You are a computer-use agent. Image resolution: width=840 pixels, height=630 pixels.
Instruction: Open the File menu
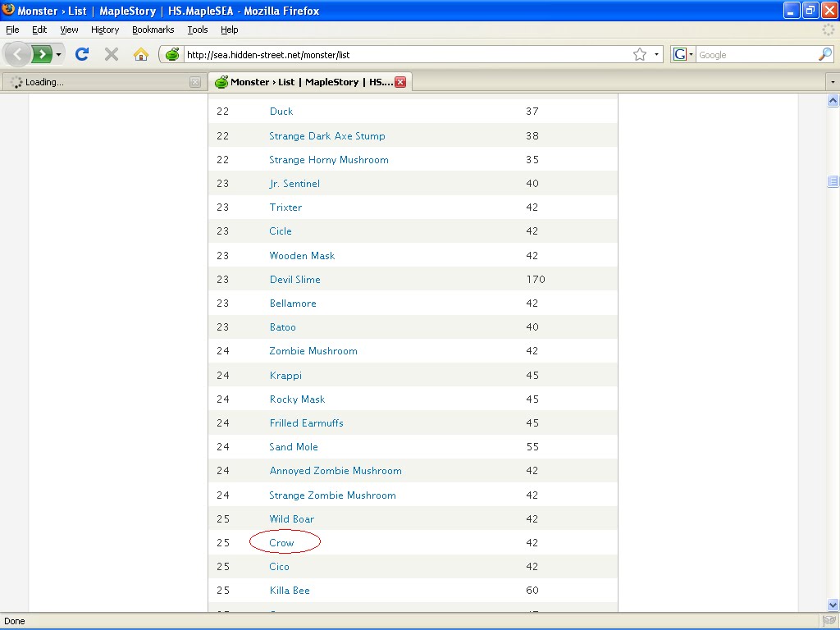coord(12,30)
